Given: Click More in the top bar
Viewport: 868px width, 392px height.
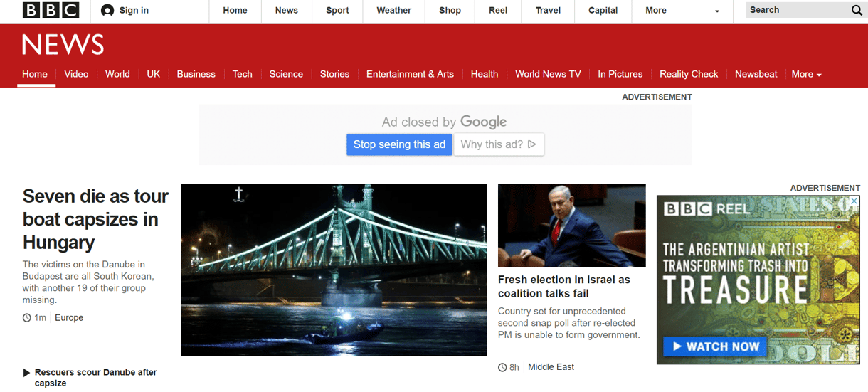Looking at the screenshot, I should [x=656, y=10].
